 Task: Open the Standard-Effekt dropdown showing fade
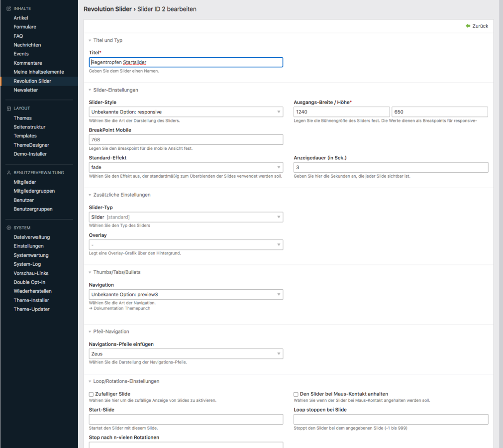(x=186, y=168)
